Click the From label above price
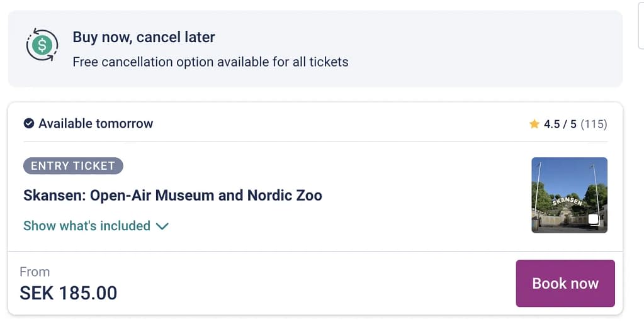The width and height of the screenshot is (644, 327). pos(35,272)
